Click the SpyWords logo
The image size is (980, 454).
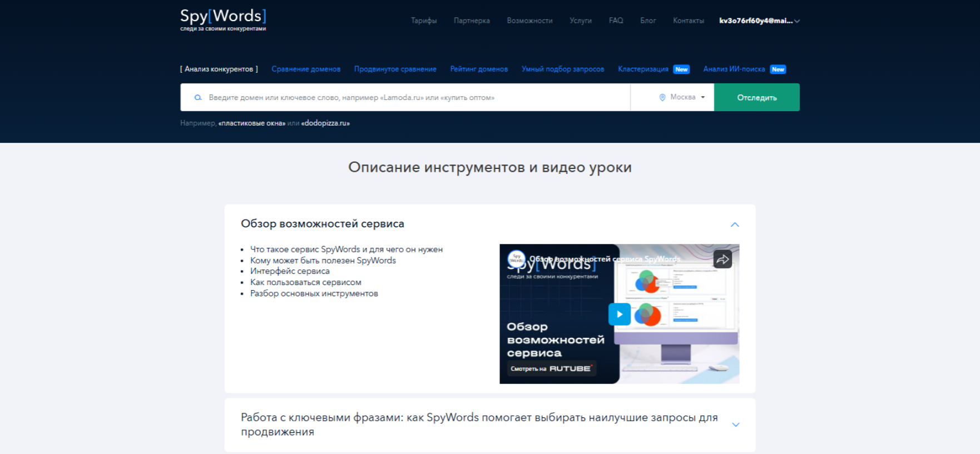[x=223, y=19]
